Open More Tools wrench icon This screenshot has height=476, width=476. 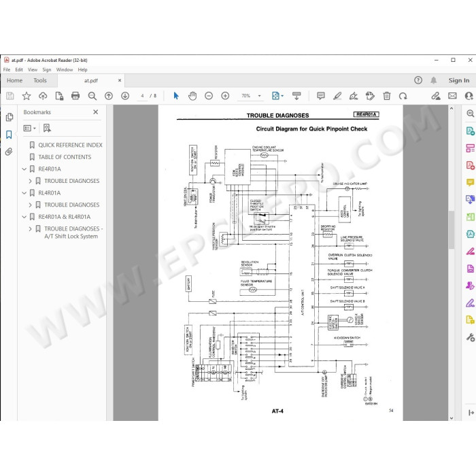[x=470, y=337]
